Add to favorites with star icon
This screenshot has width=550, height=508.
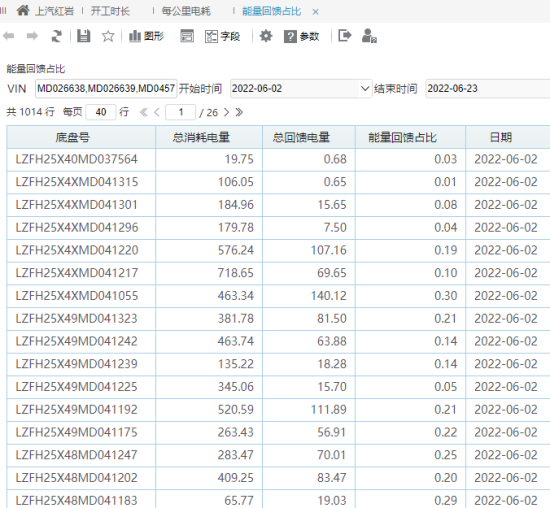coord(108,36)
